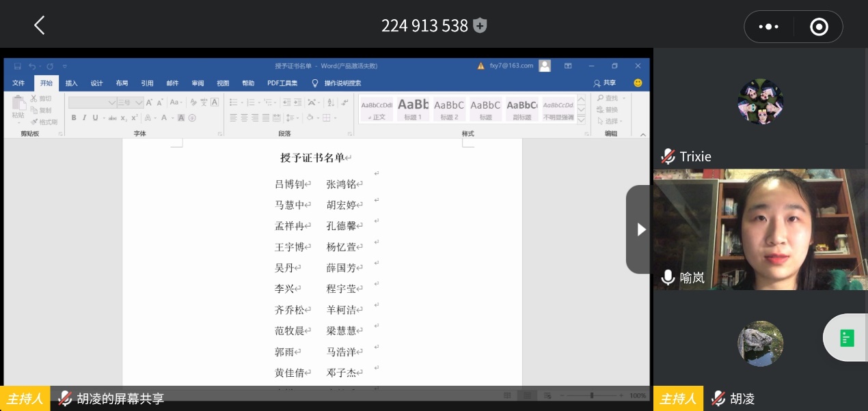Click the Bold icon in Word ribbon
This screenshot has height=411, width=868.
(74, 118)
